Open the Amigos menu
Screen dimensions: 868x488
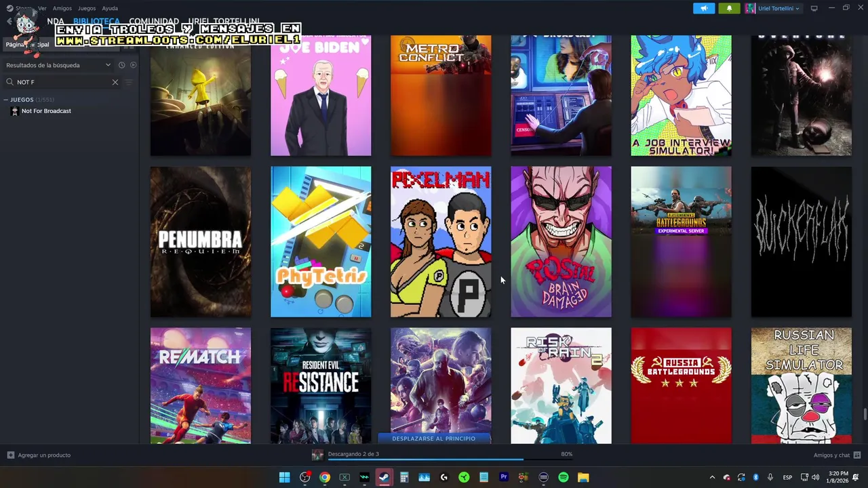coord(62,8)
